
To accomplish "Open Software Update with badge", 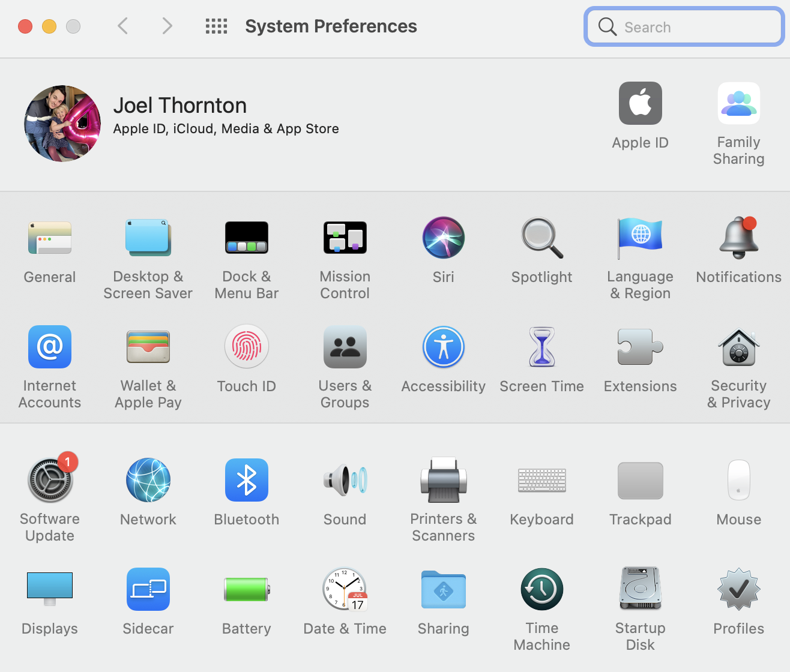I will coord(51,479).
